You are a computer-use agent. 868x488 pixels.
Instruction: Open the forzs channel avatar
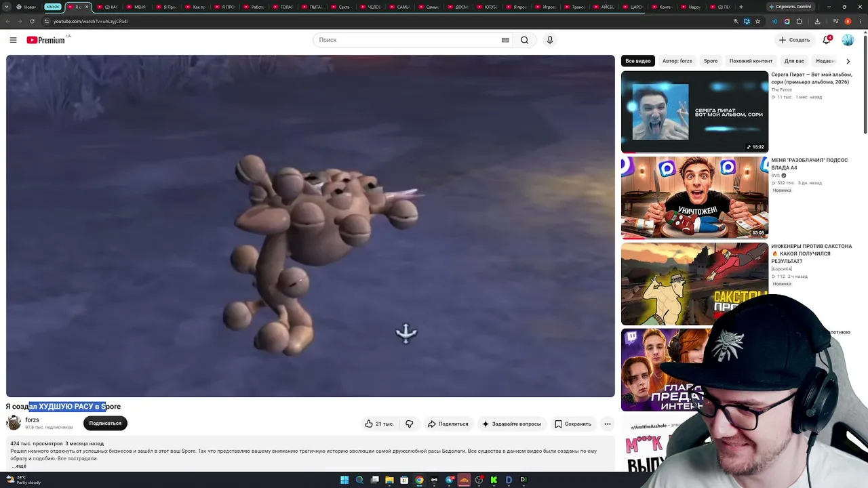pos(14,423)
